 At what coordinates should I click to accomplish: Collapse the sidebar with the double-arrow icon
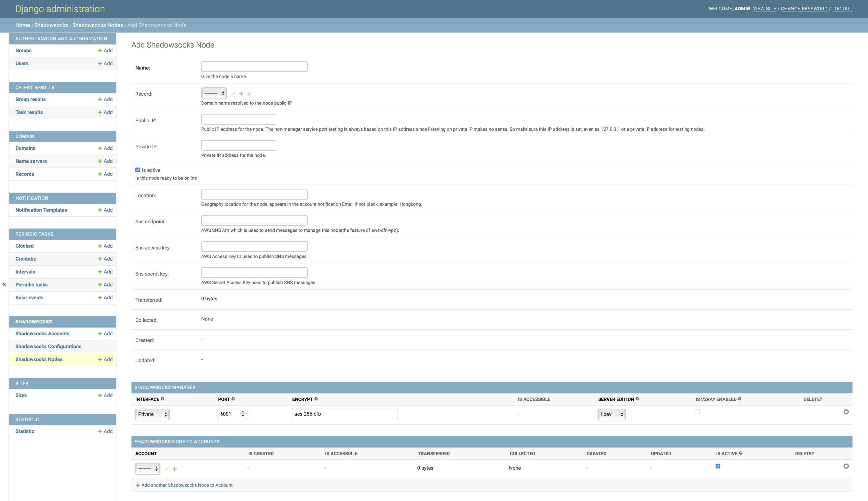(x=4, y=284)
